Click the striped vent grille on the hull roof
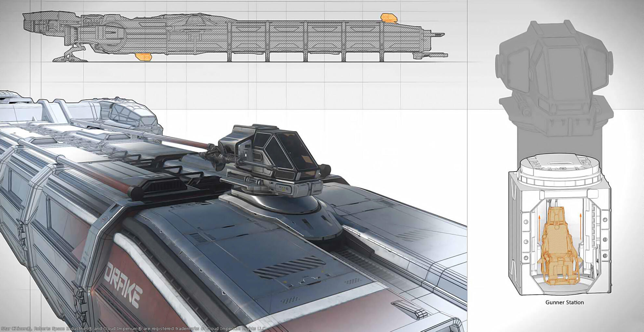Screen dimensions: 644x332 (x=289, y=267)
